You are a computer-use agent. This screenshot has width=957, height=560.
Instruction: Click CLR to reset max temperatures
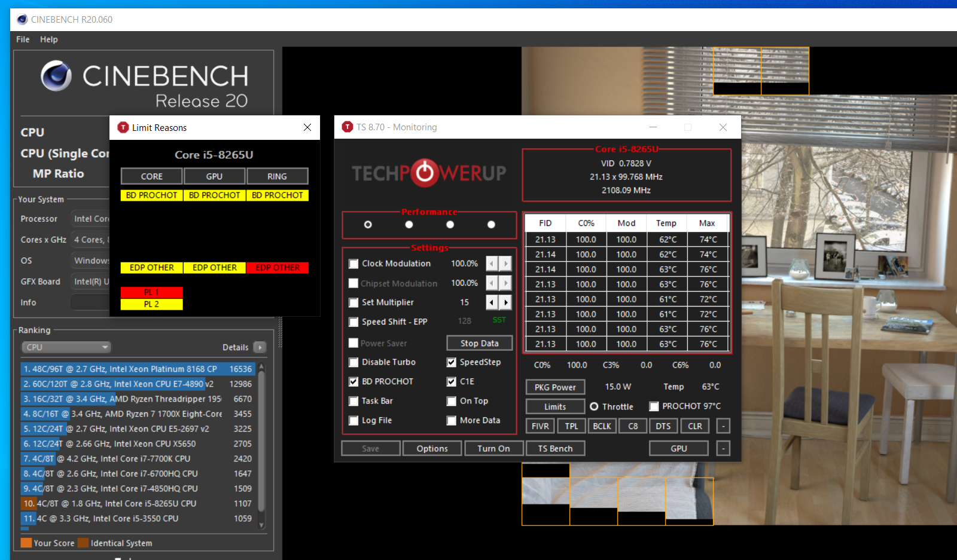click(695, 426)
